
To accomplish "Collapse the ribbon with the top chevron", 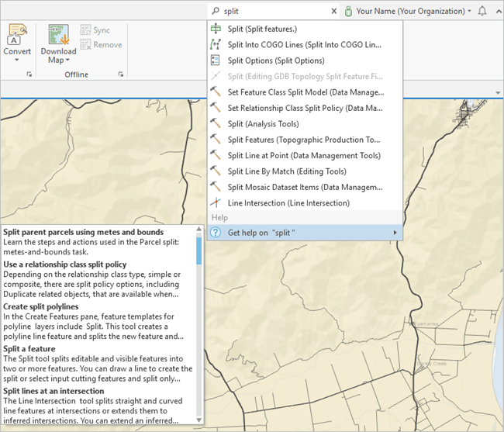I will click(499, 12).
